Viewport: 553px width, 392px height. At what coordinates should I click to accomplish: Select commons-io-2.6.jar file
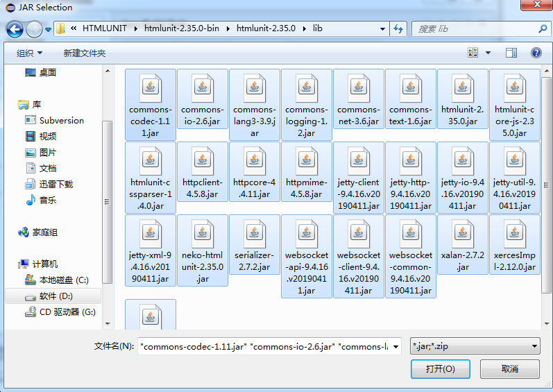click(203, 99)
